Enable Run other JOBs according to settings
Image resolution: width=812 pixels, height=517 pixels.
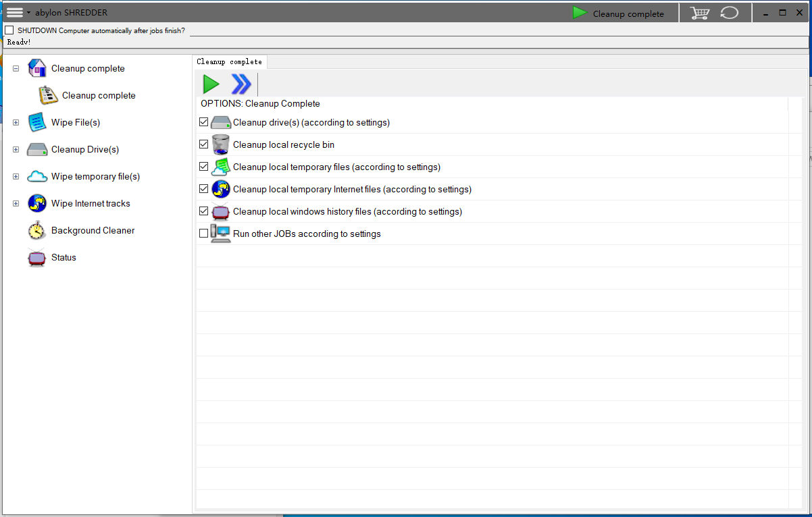204,234
